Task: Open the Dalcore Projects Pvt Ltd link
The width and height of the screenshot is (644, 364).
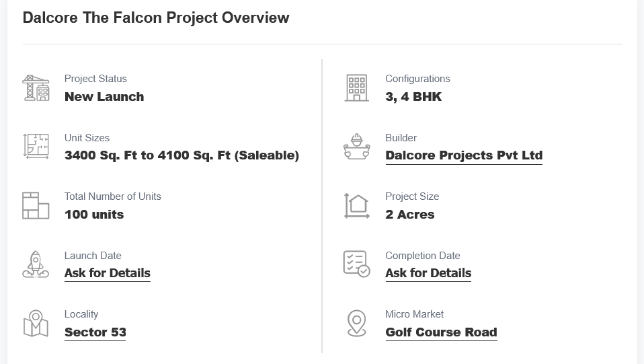Action: (x=463, y=155)
